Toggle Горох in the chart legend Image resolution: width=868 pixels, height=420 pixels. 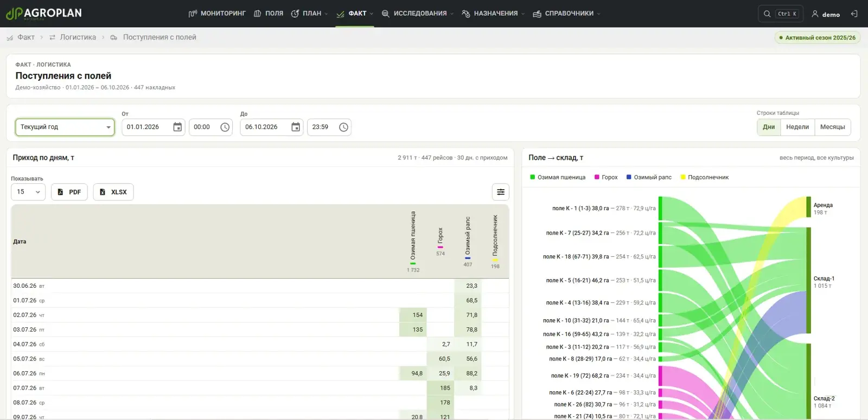606,177
